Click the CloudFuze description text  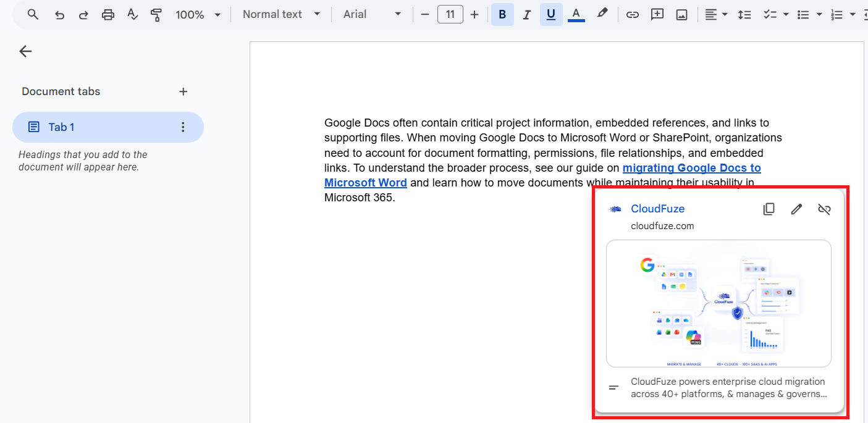(x=729, y=388)
